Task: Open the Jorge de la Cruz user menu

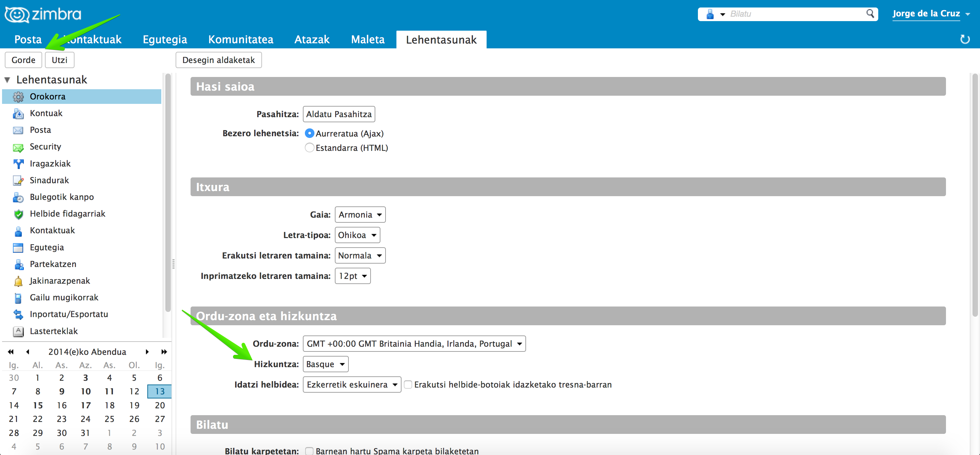Action: [931, 14]
